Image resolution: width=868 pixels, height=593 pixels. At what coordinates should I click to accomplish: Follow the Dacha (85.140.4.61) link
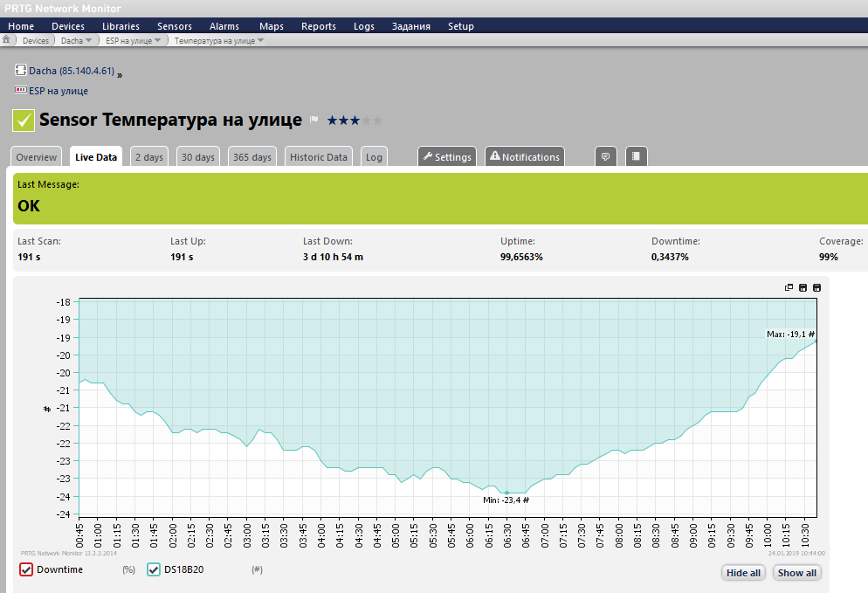pyautogui.click(x=72, y=71)
